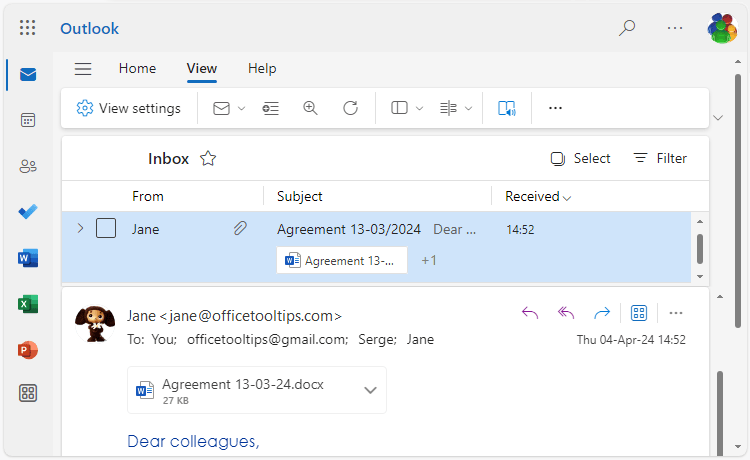Open attachment chip in message list
The width and height of the screenshot is (750, 460).
(x=342, y=260)
